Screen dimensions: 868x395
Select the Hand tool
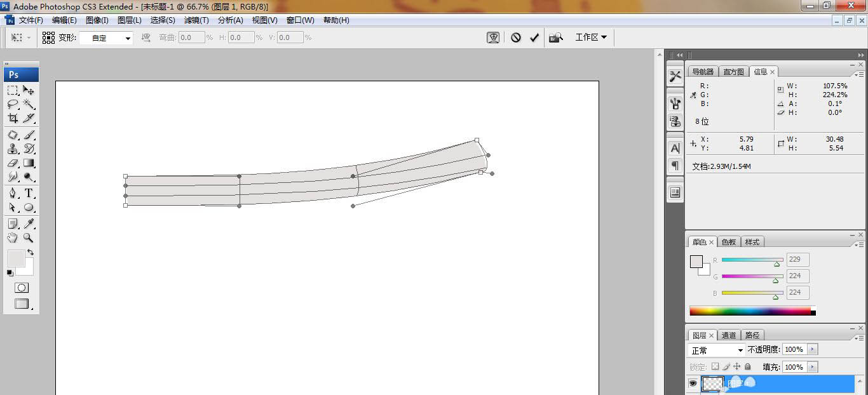click(13, 238)
